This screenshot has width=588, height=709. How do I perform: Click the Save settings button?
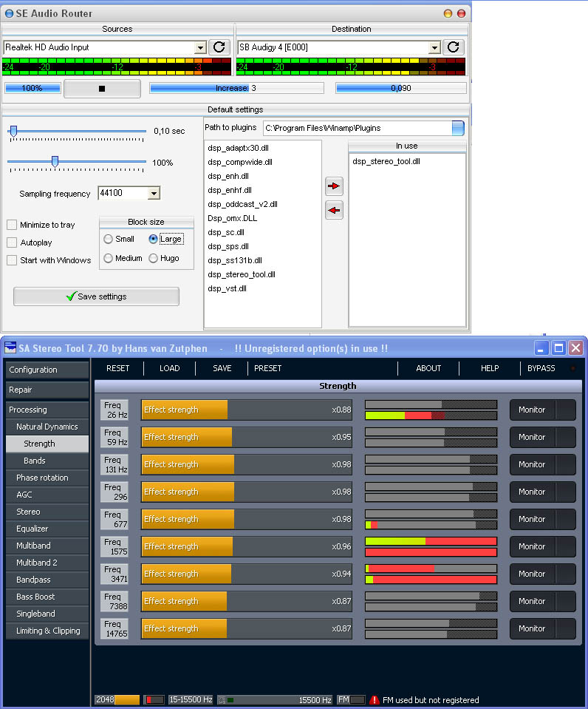pos(96,296)
